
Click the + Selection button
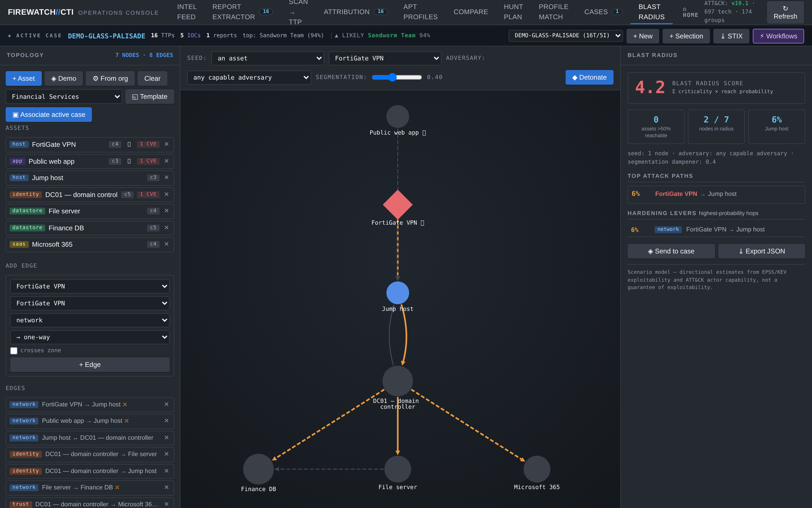(686, 36)
